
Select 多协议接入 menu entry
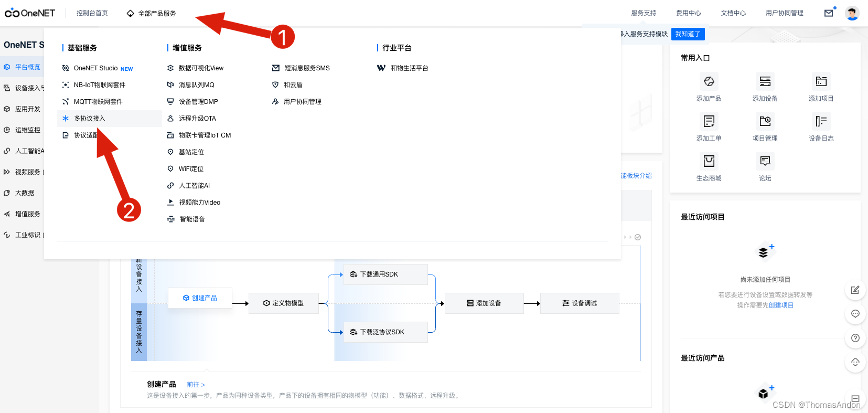[110, 119]
